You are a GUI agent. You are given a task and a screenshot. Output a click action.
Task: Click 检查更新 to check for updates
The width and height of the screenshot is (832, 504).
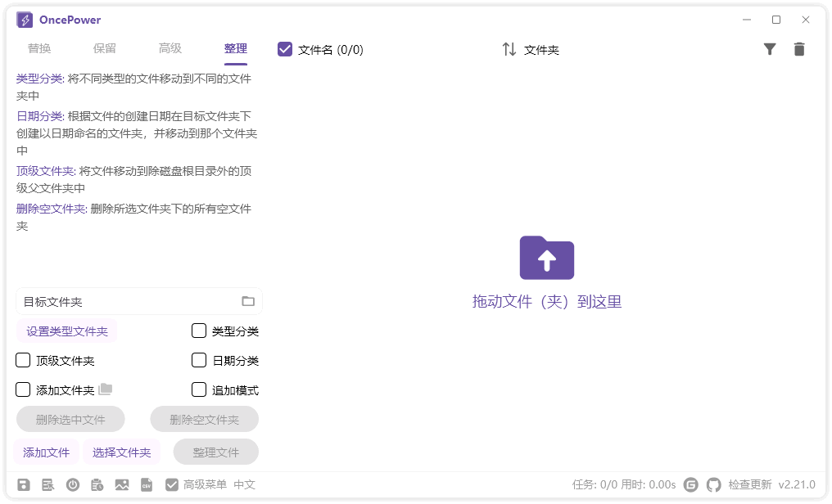pyautogui.click(x=750, y=484)
